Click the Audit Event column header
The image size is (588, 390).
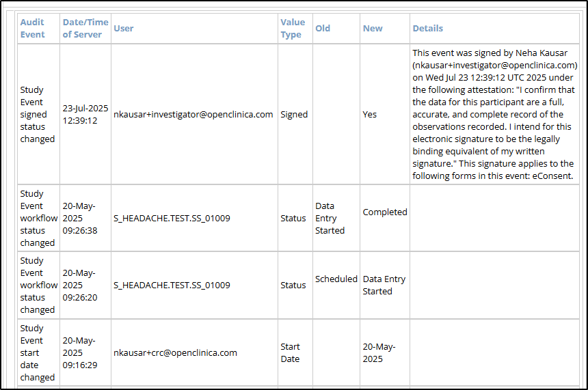coord(33,29)
